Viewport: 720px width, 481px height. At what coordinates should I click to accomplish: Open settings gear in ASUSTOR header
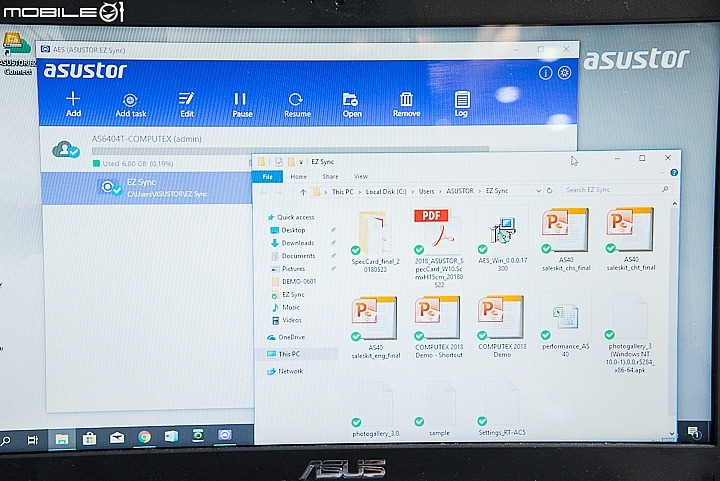pos(564,73)
